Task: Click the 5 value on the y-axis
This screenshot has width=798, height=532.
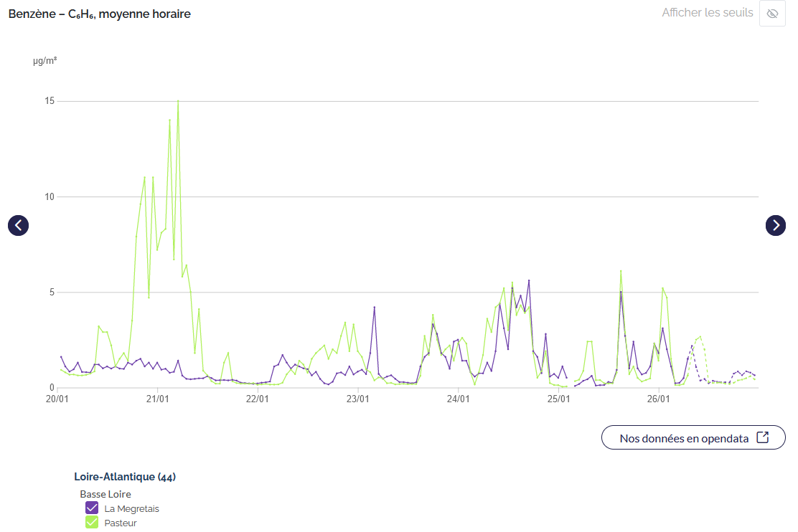Action: [52, 292]
